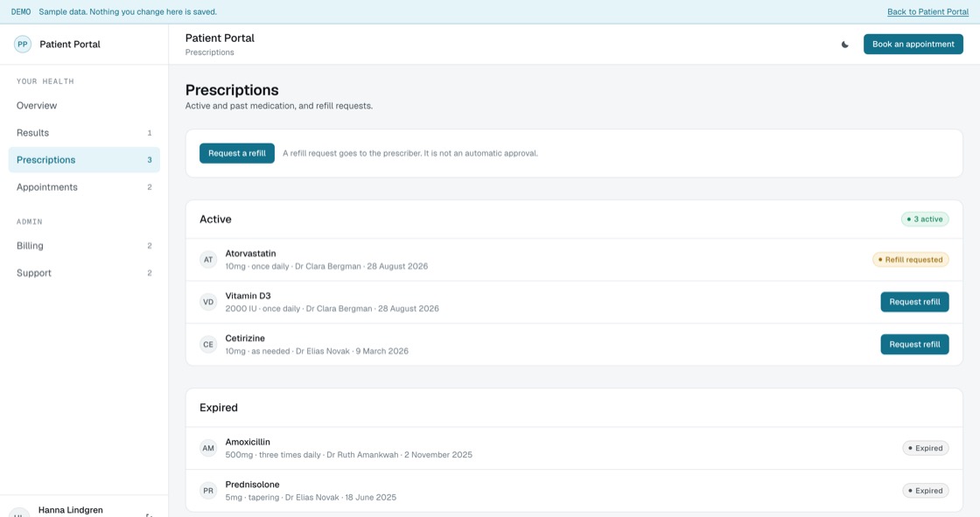The height and width of the screenshot is (517, 980).
Task: Click the AT avatar beside Atorvastatin
Action: [208, 260]
